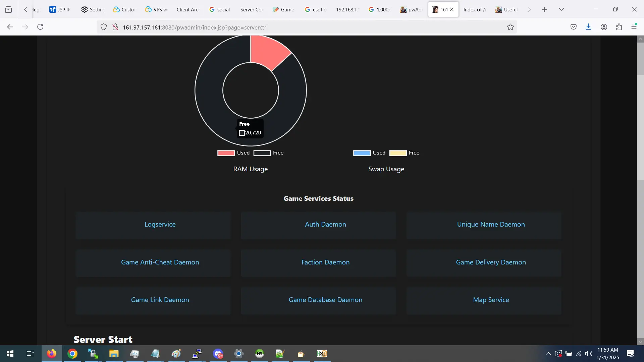Switch to the JSP IP tab
This screenshot has height=362, width=644.
60,10
